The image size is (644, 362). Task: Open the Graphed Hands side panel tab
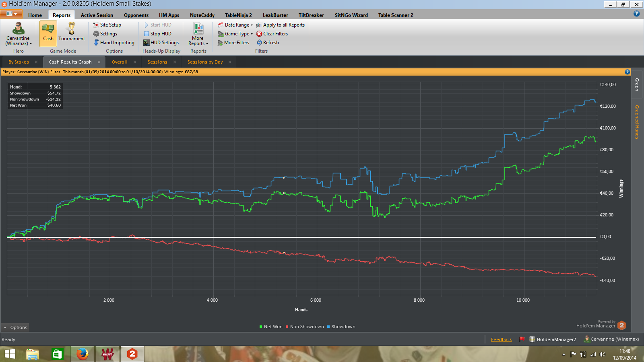pyautogui.click(x=637, y=122)
